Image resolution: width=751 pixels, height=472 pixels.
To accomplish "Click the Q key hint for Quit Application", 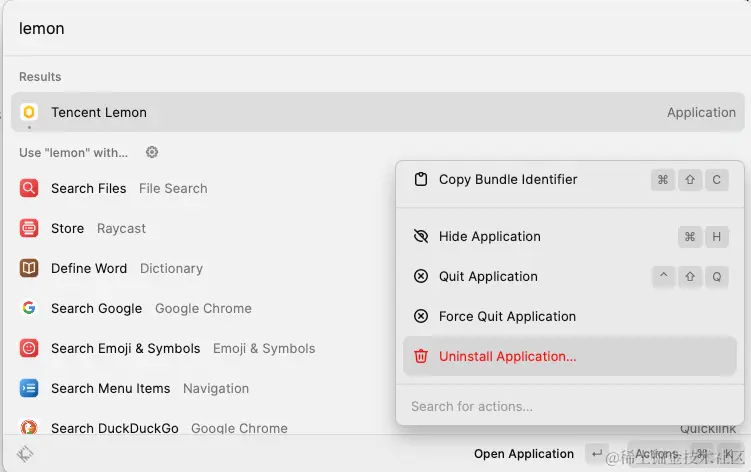I will tap(717, 276).
